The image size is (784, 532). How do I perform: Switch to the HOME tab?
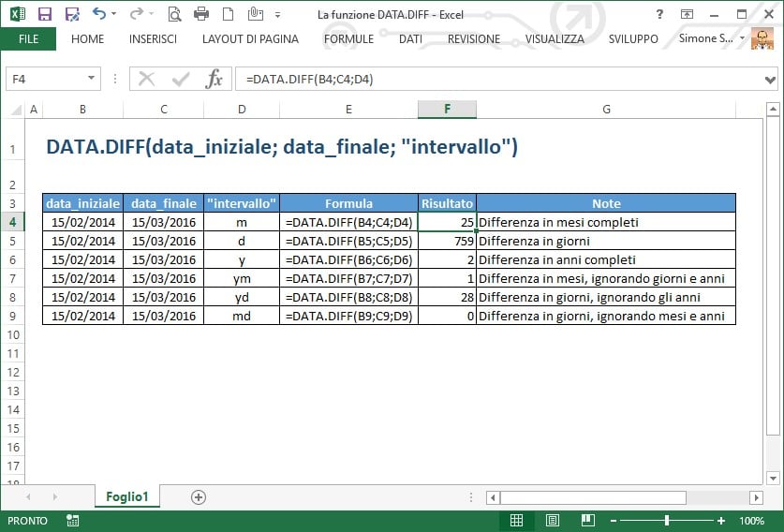click(x=87, y=38)
